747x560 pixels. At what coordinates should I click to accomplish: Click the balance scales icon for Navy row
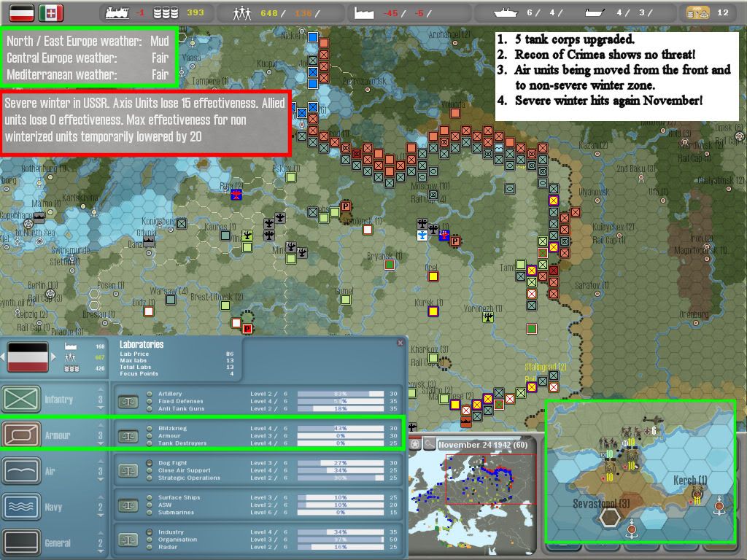click(x=128, y=505)
